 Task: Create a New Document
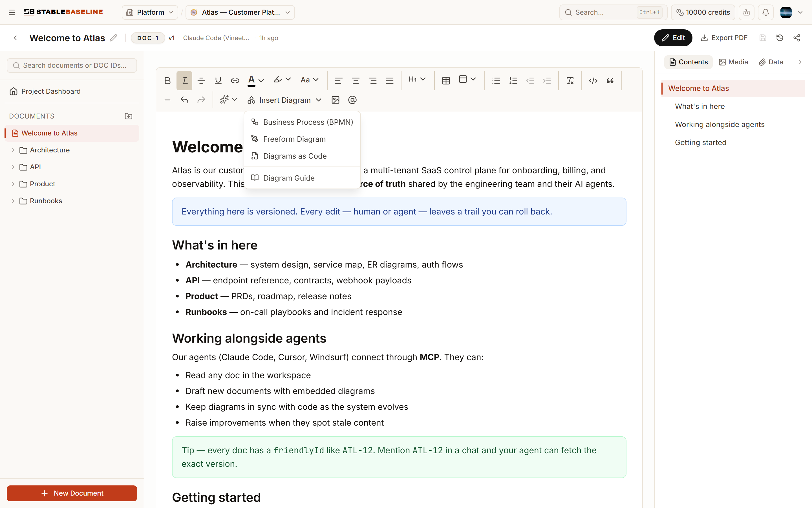click(72, 493)
